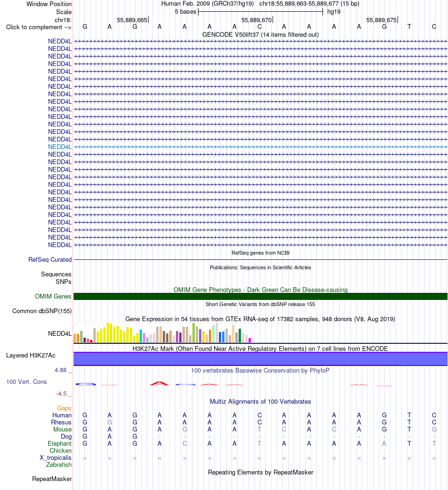Click the RefSeq Curated track label

click(50, 260)
